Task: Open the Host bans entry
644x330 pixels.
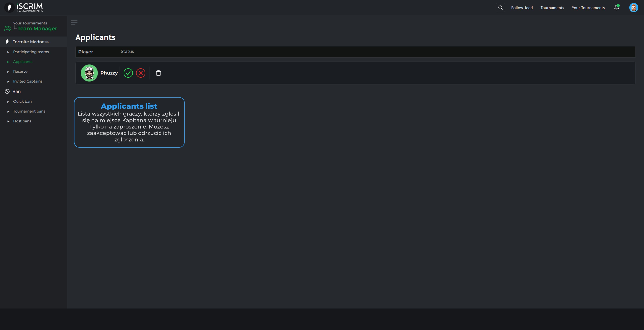Action: click(22, 121)
